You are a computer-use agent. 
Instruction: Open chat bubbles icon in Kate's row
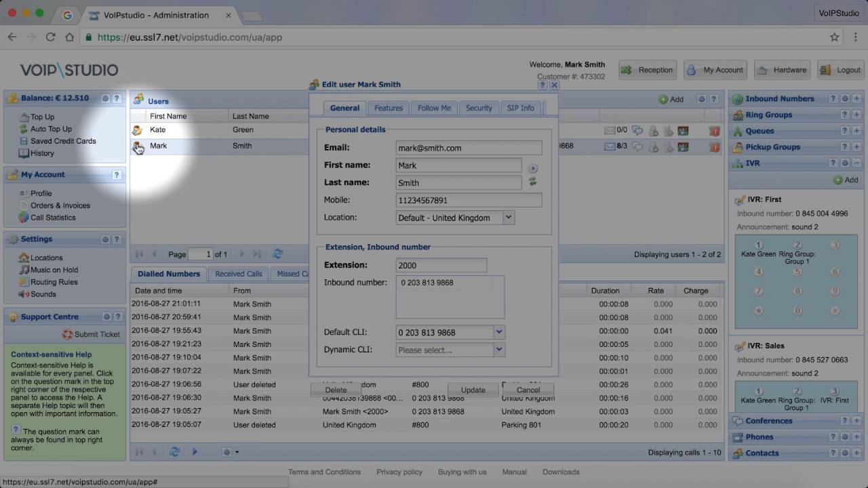(x=637, y=130)
